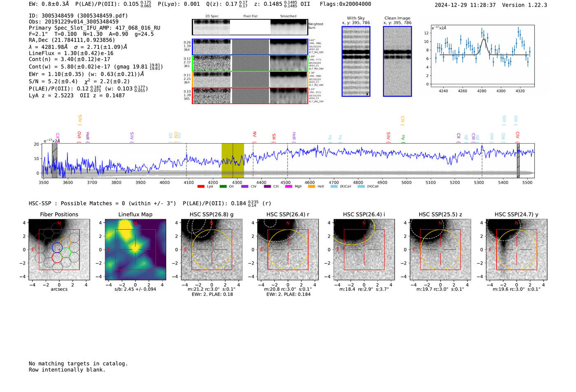The height and width of the screenshot is (392, 576).
Task: Click the 'Pixel Flat' column header
Action: 250,16
